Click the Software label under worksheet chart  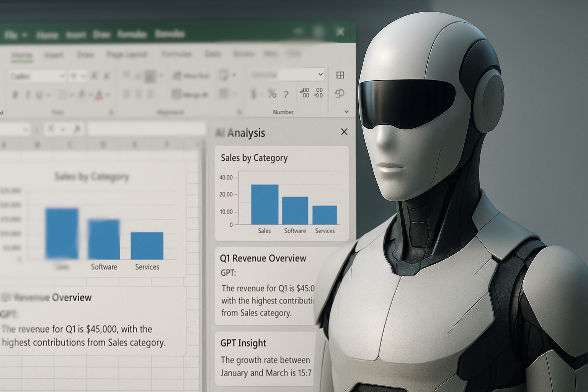tap(104, 267)
